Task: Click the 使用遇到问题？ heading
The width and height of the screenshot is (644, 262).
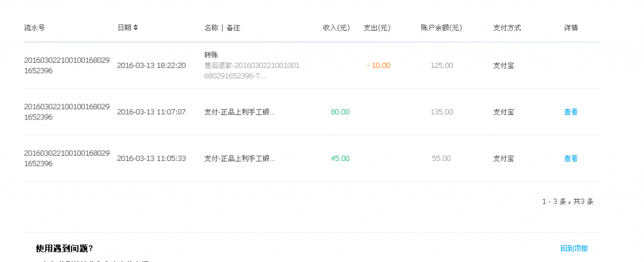Action: pos(64,248)
